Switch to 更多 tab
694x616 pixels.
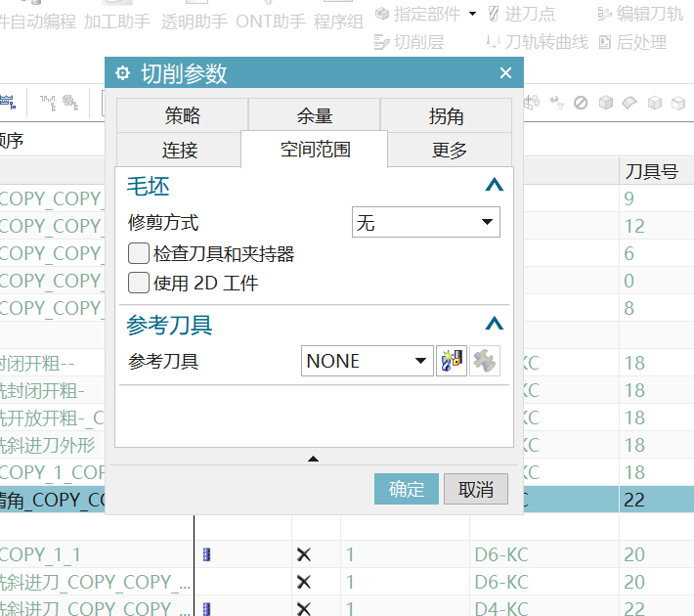450,150
